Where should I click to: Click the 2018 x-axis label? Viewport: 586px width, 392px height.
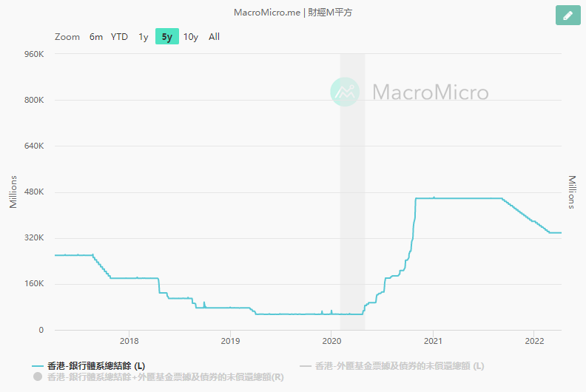pos(129,341)
